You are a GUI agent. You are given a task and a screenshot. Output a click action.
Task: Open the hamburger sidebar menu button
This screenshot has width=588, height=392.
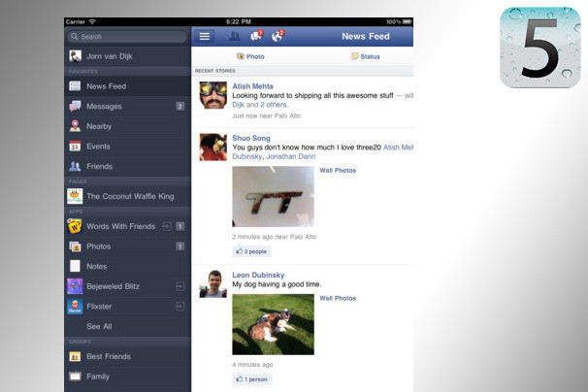204,36
